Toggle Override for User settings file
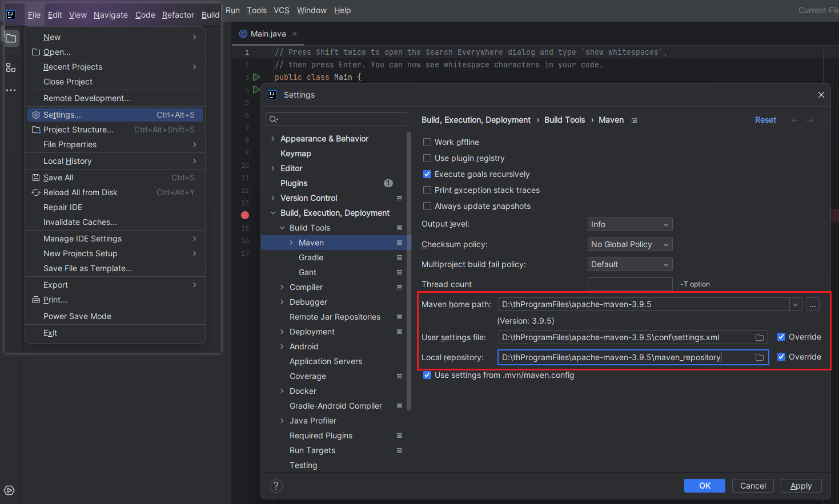 pos(781,337)
